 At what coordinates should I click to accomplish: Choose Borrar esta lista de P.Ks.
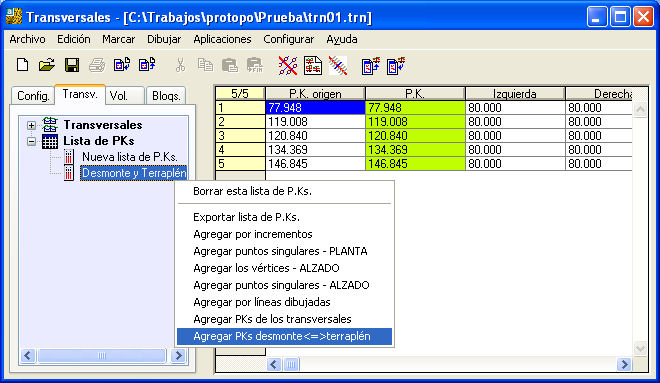285,191
